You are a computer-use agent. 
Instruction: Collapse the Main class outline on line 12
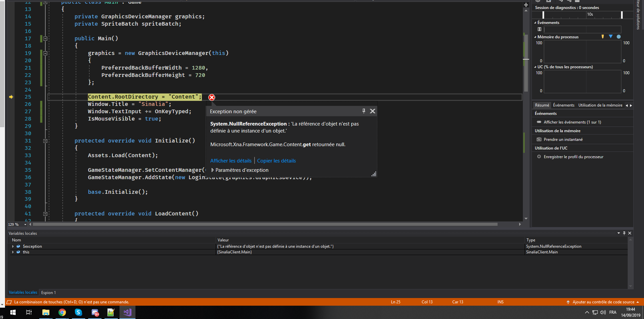tap(45, 2)
